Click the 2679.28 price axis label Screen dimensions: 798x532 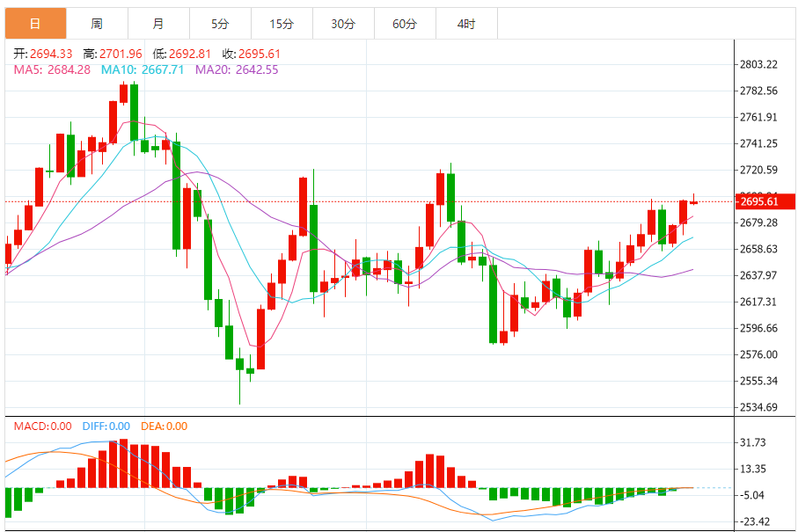(x=758, y=222)
